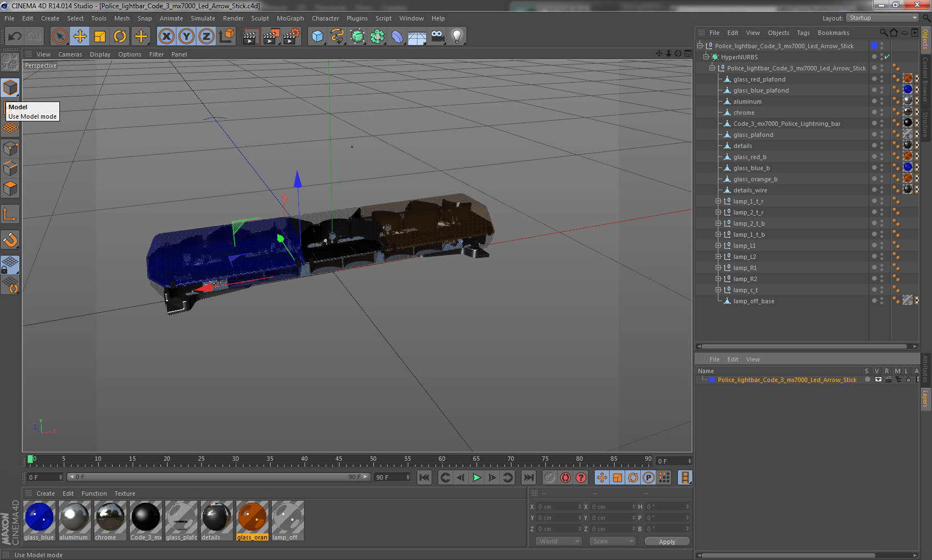Screen dimensions: 932x560
Task: Open the deformer objects icon
Action: pos(397,37)
